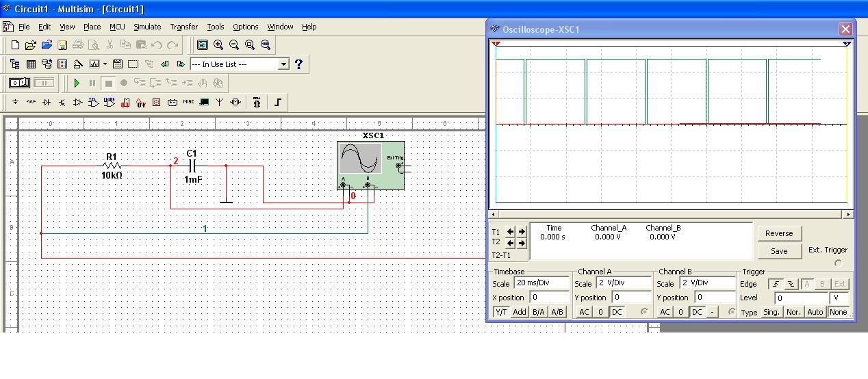Open the Place menu
The image size is (868, 379).
coord(92,27)
